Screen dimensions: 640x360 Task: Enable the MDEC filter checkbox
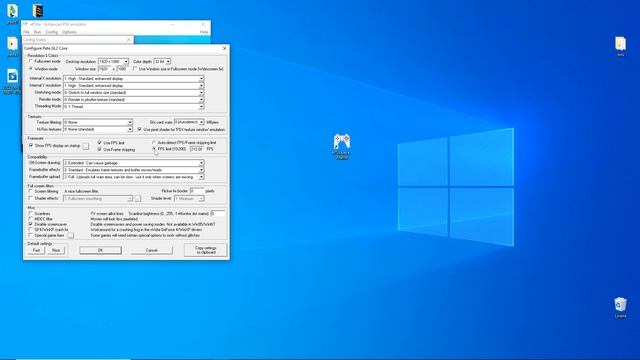tap(31, 219)
